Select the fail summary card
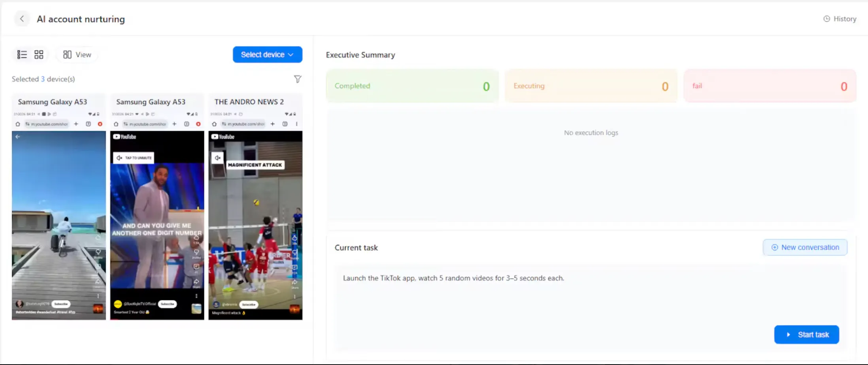 click(x=770, y=86)
